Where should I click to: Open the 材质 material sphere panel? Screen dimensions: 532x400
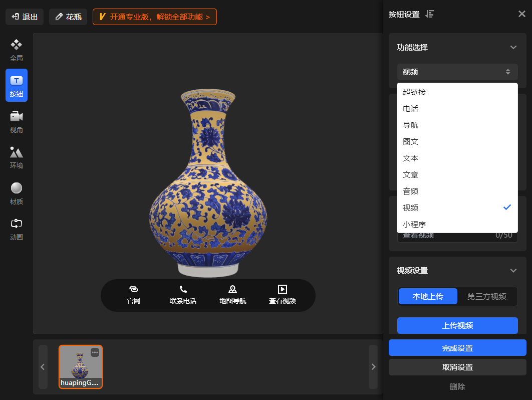pos(17,193)
